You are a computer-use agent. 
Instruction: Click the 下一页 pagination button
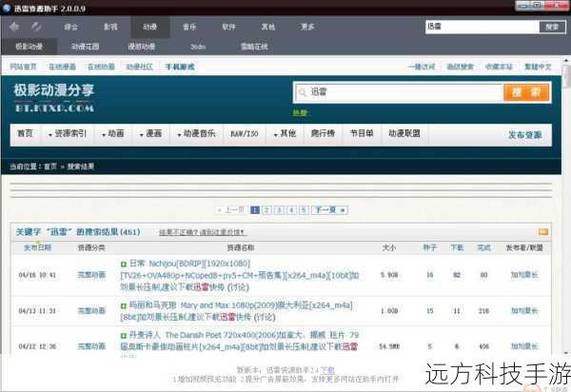tap(330, 210)
